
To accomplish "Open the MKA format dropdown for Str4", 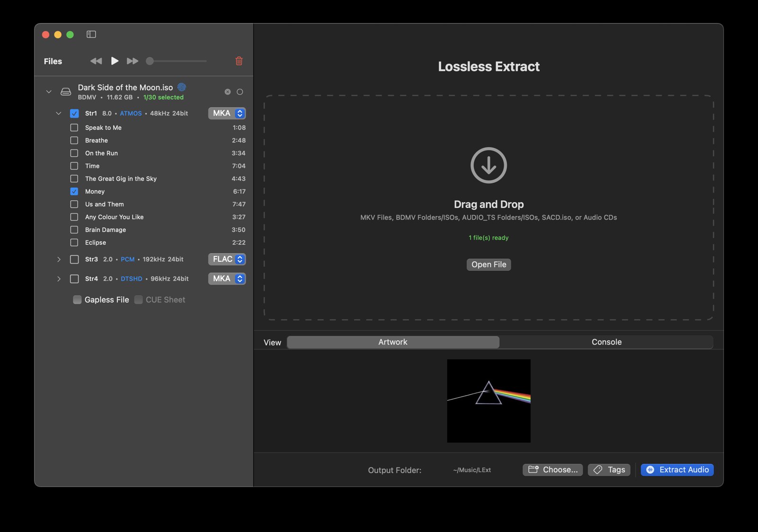I will point(227,279).
